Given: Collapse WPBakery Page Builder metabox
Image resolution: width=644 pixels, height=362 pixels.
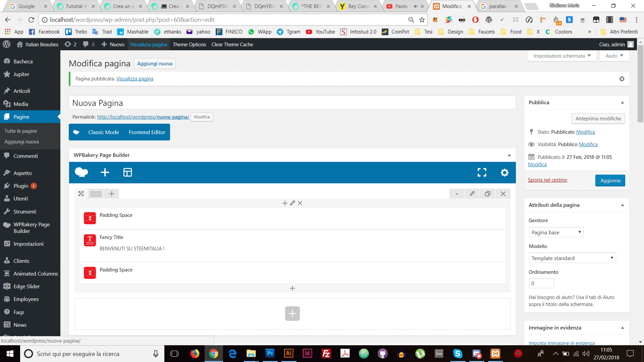Looking at the screenshot, I should point(509,155).
